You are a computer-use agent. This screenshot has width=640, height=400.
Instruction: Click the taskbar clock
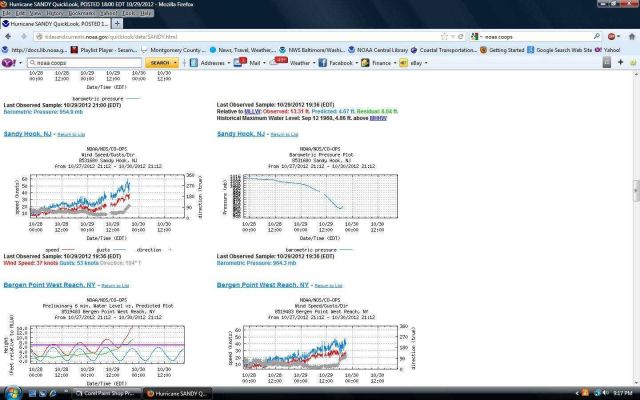click(x=622, y=393)
